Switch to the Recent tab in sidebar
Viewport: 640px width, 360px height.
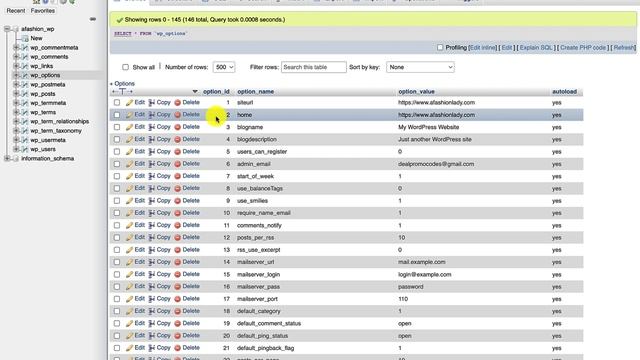[x=16, y=11]
